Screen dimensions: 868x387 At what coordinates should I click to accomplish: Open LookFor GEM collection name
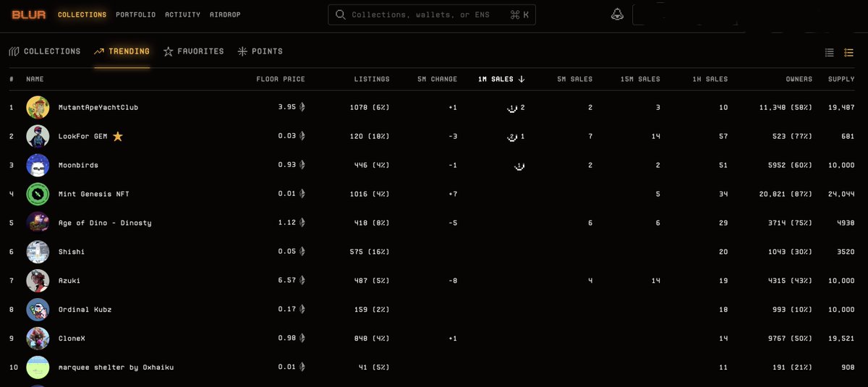[83, 136]
